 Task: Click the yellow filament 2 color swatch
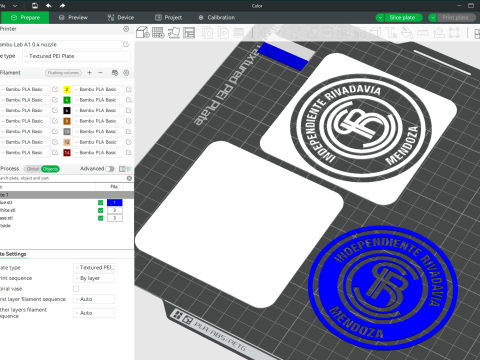pos(67,89)
